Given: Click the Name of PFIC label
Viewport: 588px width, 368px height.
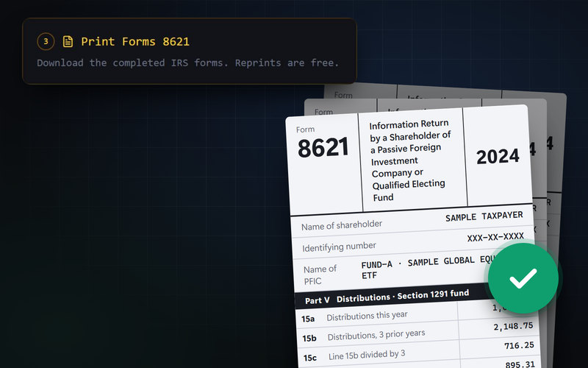Looking at the screenshot, I should click(x=320, y=275).
